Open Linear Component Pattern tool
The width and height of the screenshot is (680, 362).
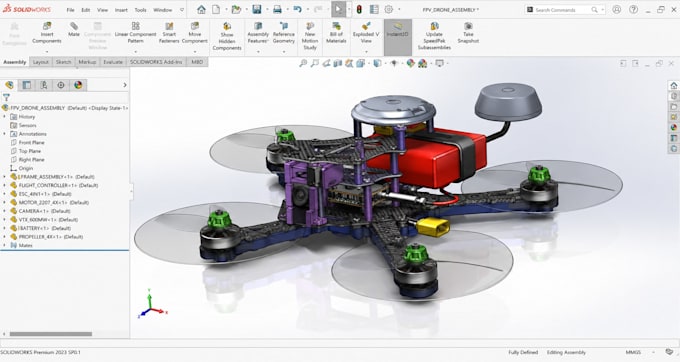(x=135, y=33)
